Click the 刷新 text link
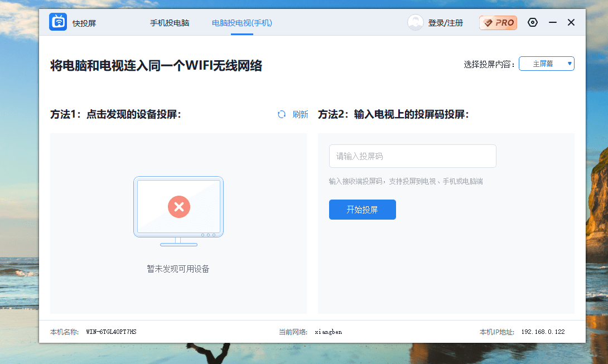Viewport: 608px width, 364px height. tap(300, 114)
